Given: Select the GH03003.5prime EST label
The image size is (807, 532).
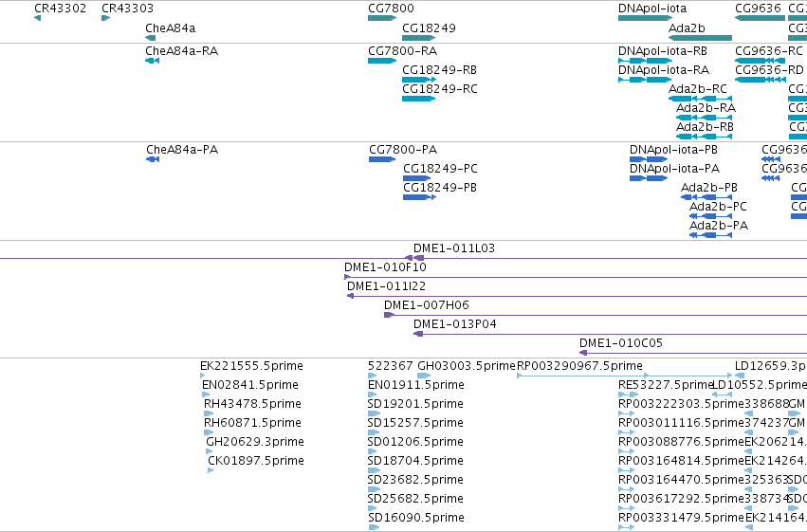Looking at the screenshot, I should [x=467, y=366].
